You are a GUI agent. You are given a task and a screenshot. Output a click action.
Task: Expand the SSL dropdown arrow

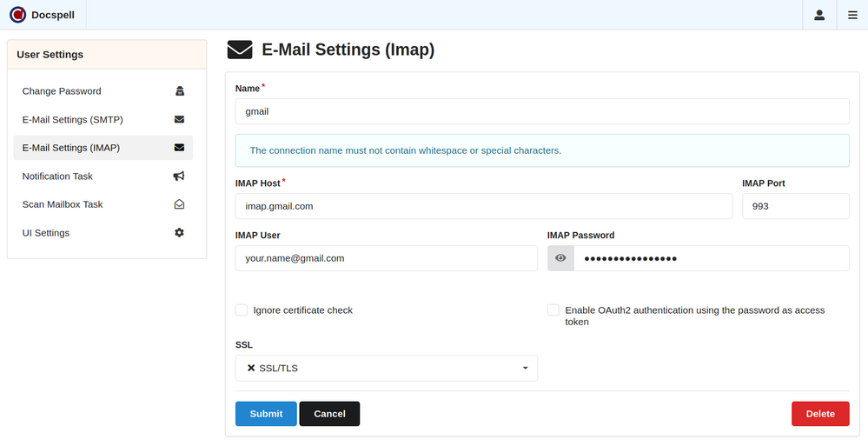click(525, 369)
